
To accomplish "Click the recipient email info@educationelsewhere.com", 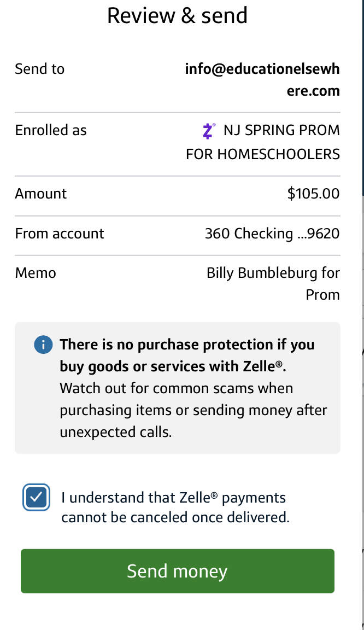I will 262,80.
